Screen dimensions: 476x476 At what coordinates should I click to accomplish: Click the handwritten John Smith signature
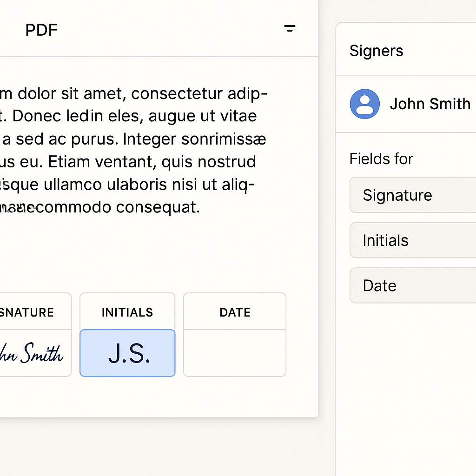(x=30, y=354)
